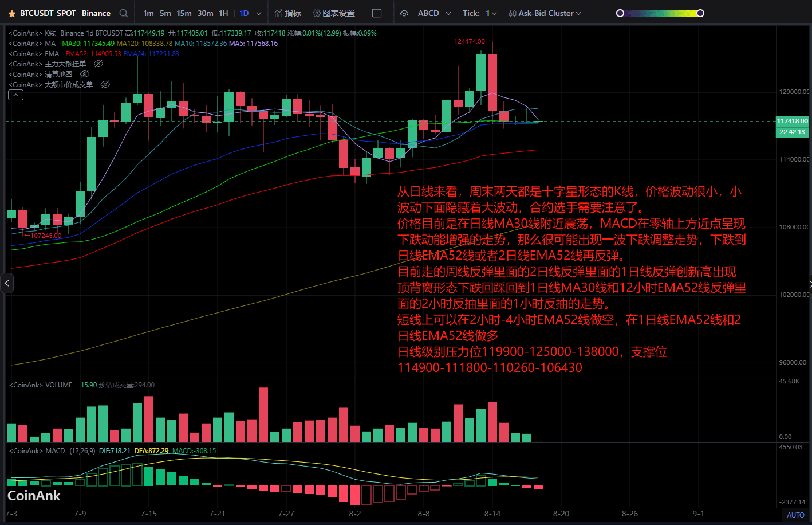Click the DIF:718.21 MACD value
The height and width of the screenshot is (525, 812).
coord(115,451)
